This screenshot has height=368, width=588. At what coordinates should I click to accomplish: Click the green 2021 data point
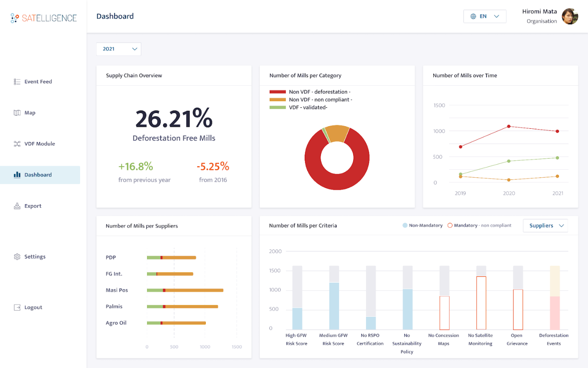pos(557,158)
